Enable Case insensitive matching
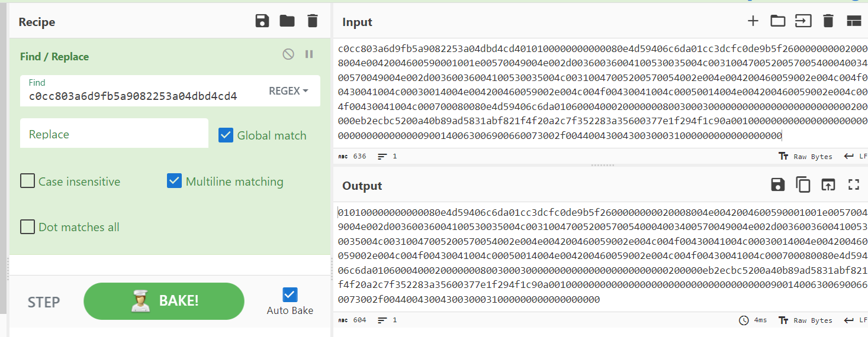This screenshot has width=868, height=337. point(27,181)
